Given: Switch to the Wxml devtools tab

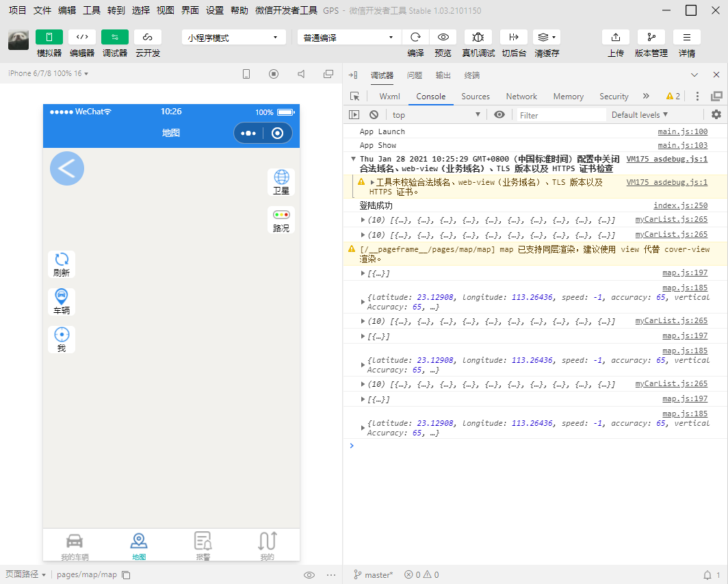Looking at the screenshot, I should click(x=389, y=96).
